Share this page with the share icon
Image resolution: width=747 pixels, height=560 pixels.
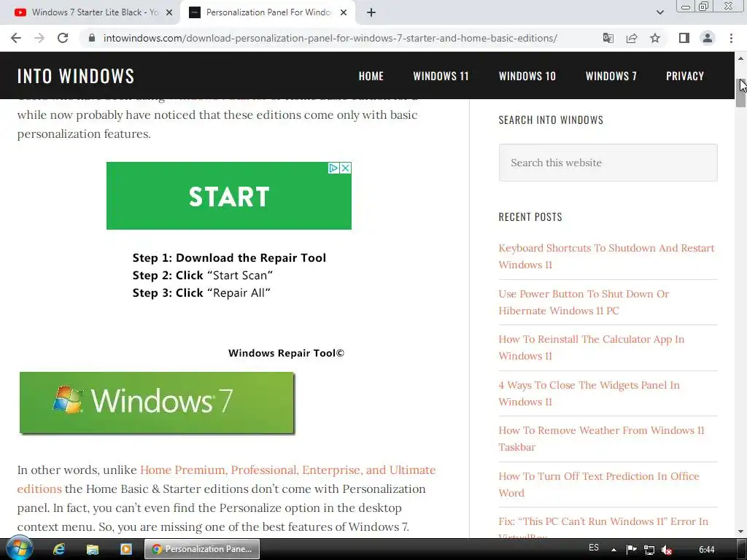[632, 38]
